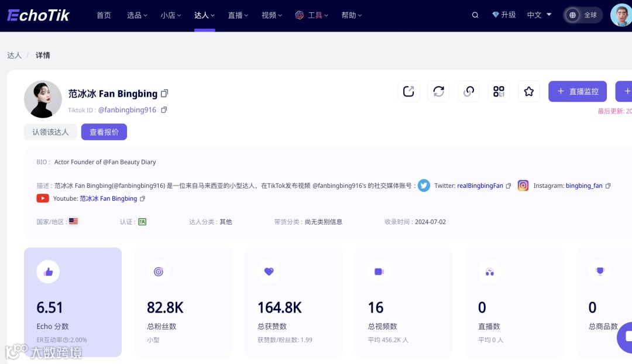Click live stream icon on 直播数 card
The image size is (632, 364).
490,272
